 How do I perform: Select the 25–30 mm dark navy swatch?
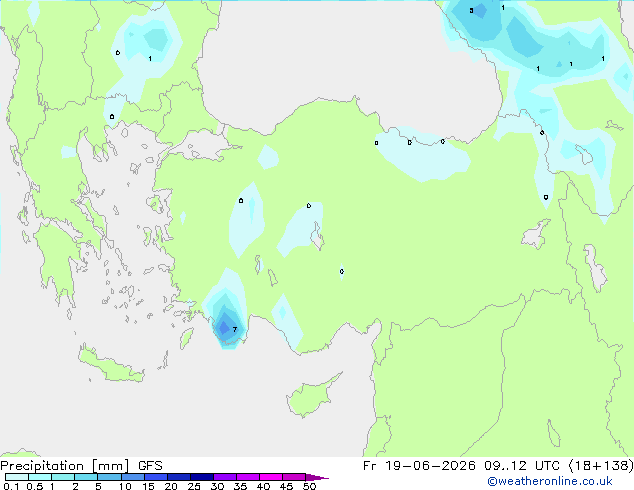202,477
